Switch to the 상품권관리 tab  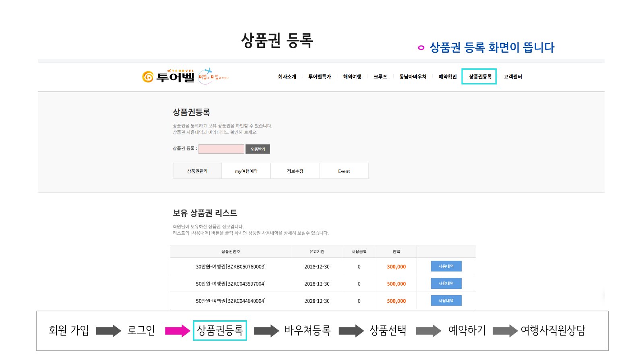click(197, 171)
